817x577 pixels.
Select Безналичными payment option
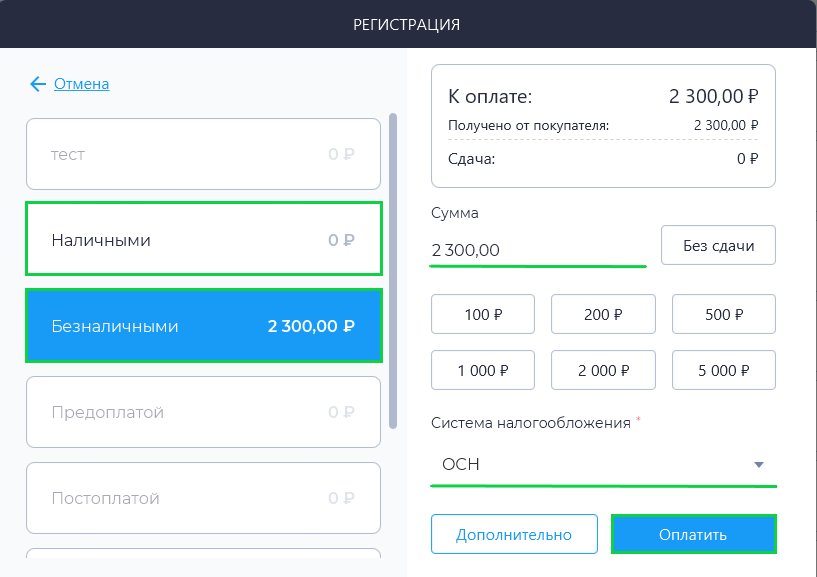pyautogui.click(x=204, y=326)
